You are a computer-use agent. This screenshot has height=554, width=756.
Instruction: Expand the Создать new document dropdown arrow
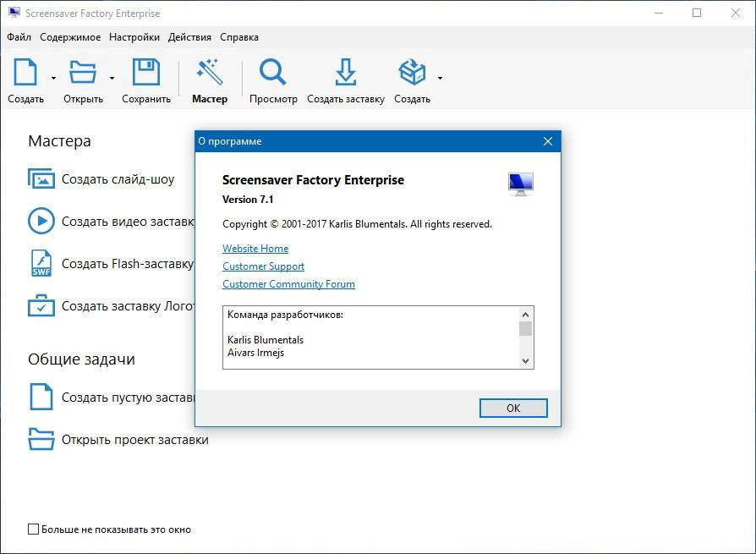[53, 78]
